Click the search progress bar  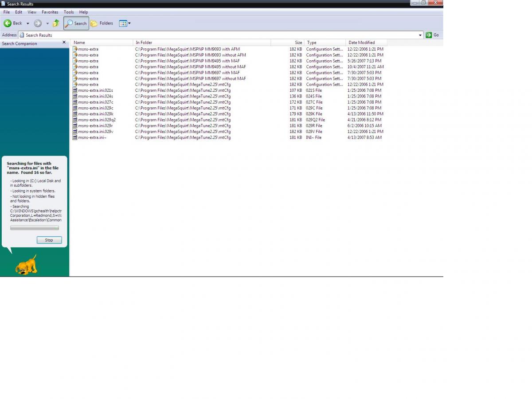pyautogui.click(x=35, y=228)
